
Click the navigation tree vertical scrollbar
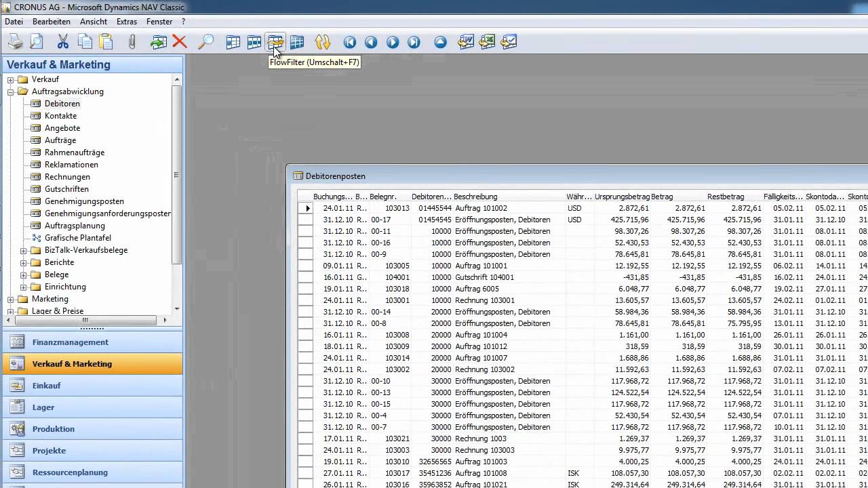click(177, 194)
